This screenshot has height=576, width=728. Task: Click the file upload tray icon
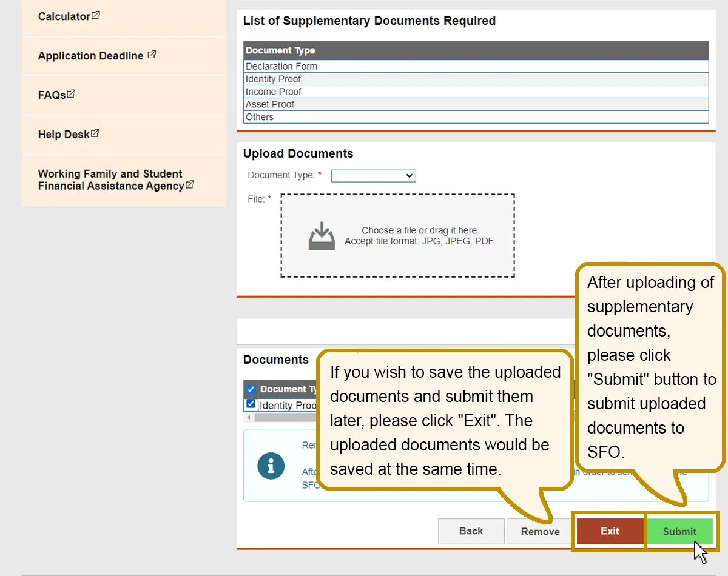tap(322, 236)
